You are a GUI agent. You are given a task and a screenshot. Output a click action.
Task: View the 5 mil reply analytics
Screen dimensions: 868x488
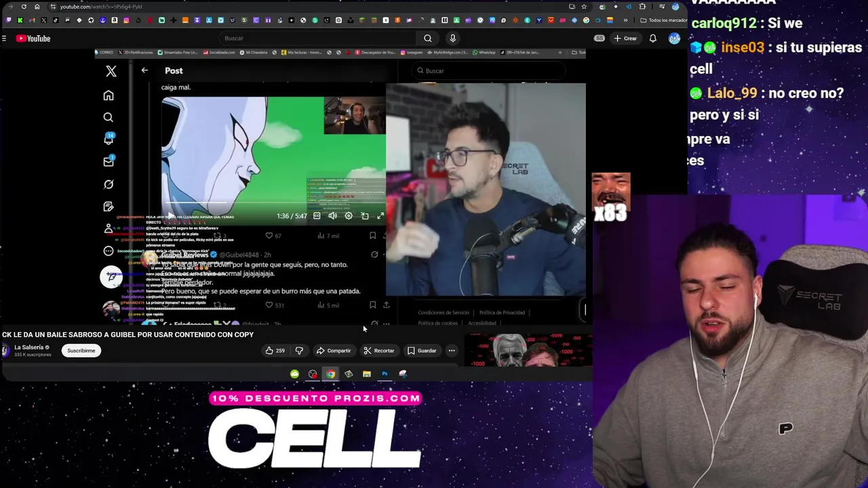tap(328, 306)
